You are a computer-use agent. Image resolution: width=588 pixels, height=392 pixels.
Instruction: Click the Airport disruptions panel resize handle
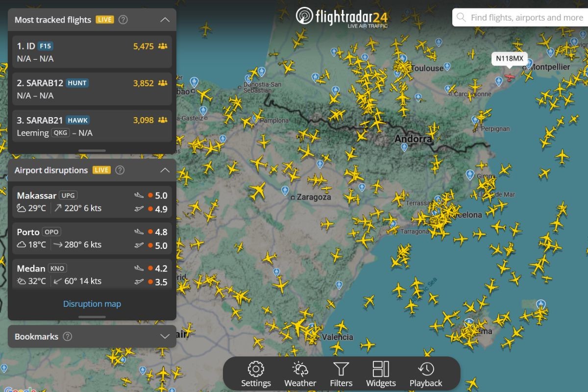[x=92, y=317]
